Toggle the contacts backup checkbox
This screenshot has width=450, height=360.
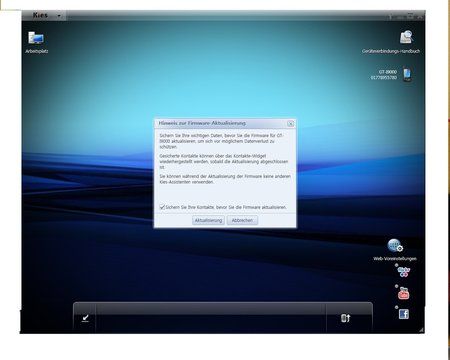pyautogui.click(x=162, y=207)
